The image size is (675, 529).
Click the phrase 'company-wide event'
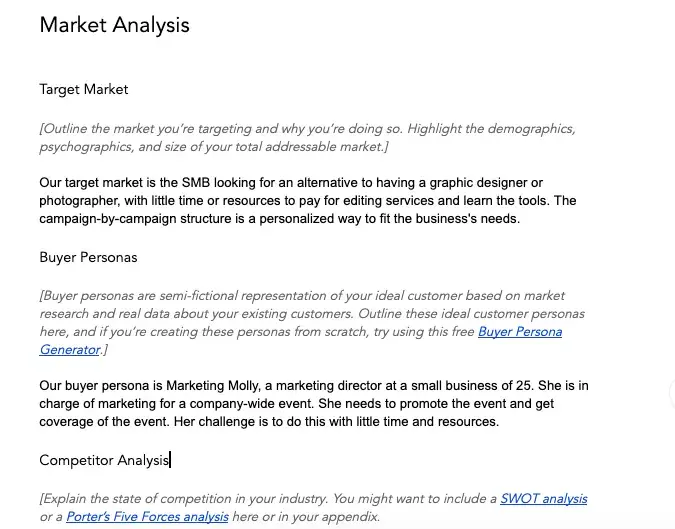[x=256, y=403]
